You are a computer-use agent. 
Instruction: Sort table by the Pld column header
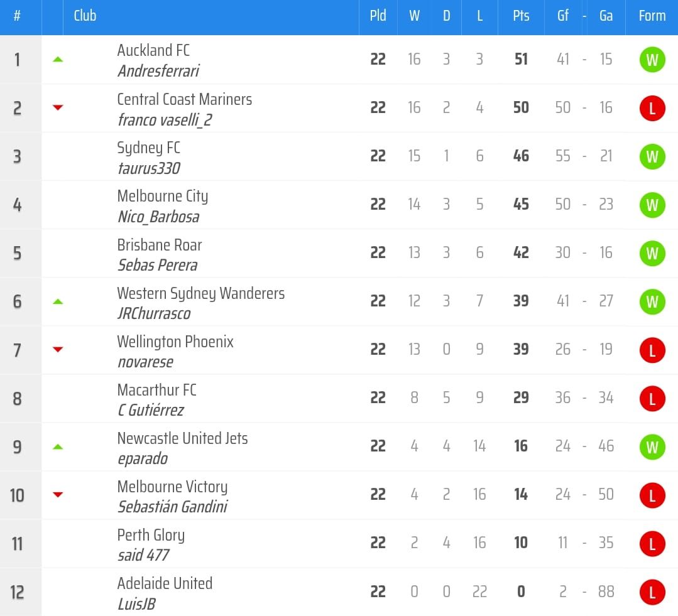click(378, 16)
